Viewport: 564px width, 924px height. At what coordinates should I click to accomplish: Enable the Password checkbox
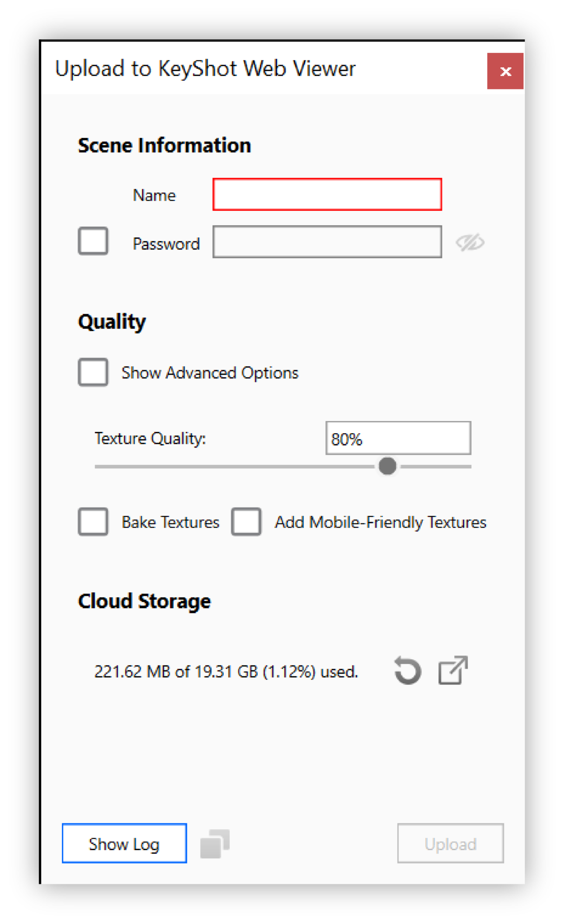click(93, 241)
